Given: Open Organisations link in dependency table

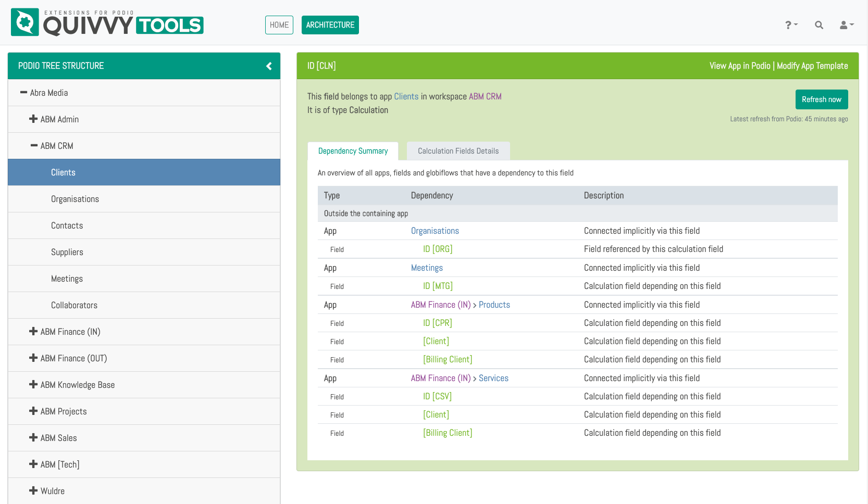Looking at the screenshot, I should pos(435,231).
